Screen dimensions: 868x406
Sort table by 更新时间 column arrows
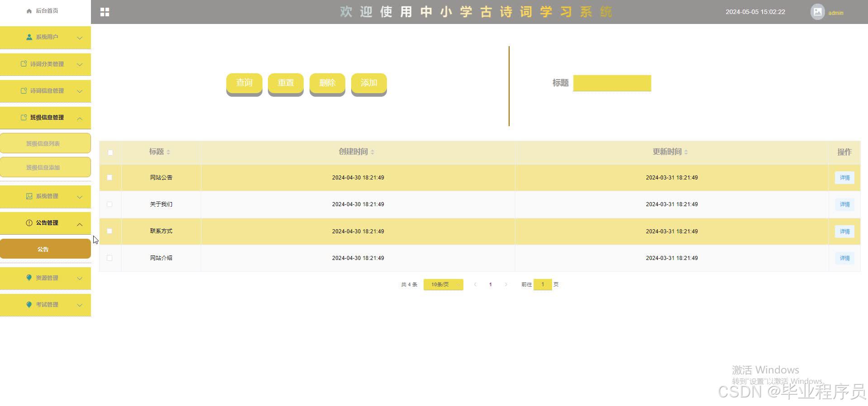[x=686, y=152]
